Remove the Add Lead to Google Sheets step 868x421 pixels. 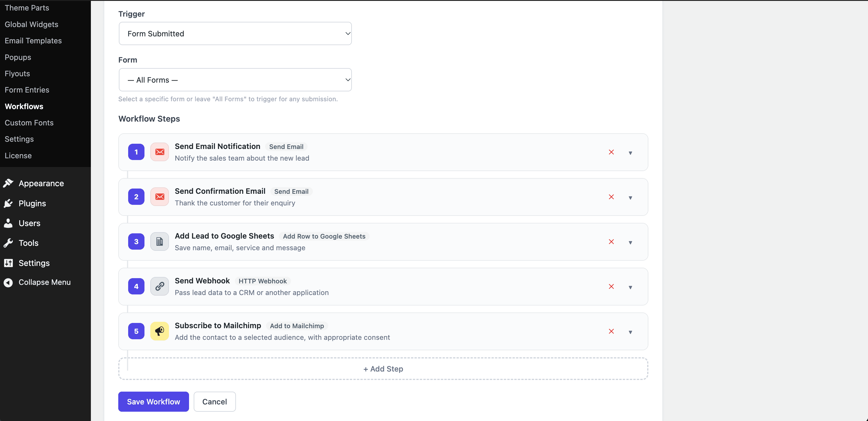pyautogui.click(x=611, y=241)
